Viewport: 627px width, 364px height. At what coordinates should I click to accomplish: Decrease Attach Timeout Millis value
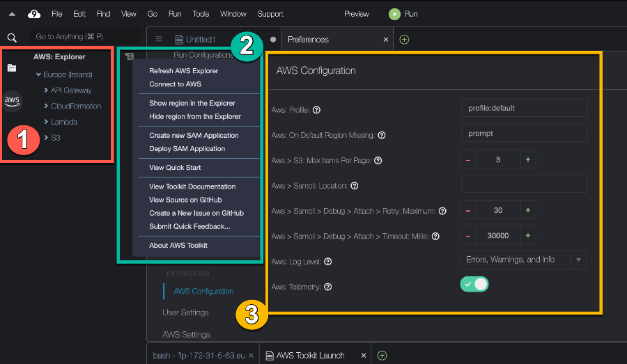pyautogui.click(x=468, y=236)
